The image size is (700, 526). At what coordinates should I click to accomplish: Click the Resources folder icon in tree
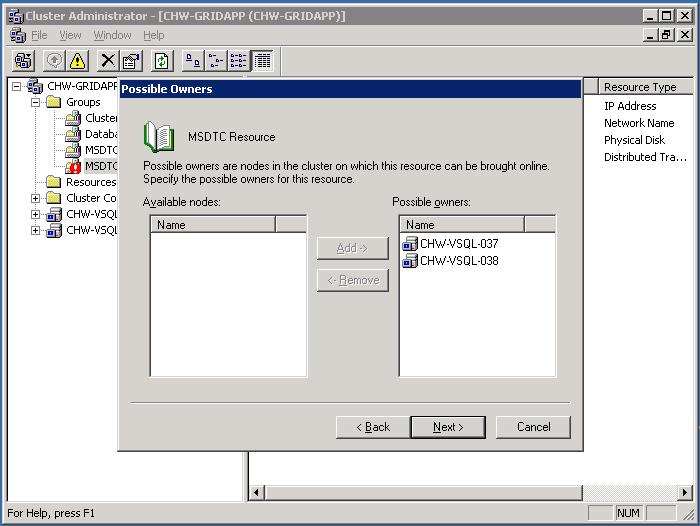coord(54,182)
